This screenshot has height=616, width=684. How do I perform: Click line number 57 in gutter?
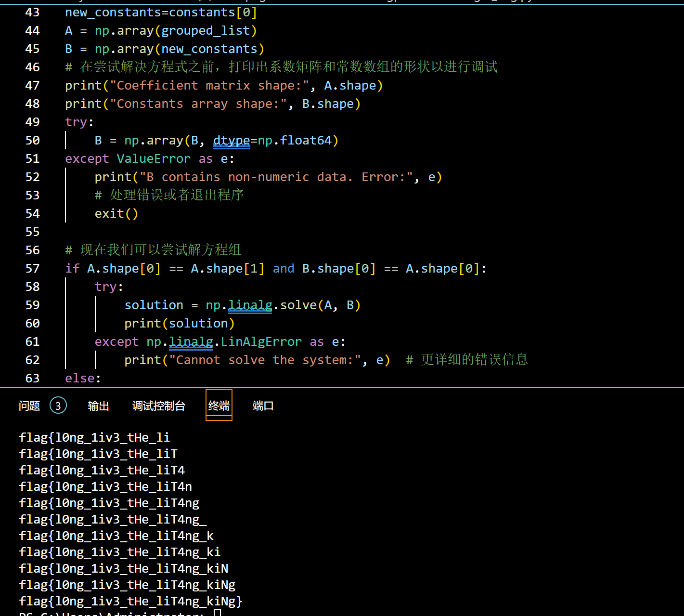[32, 268]
